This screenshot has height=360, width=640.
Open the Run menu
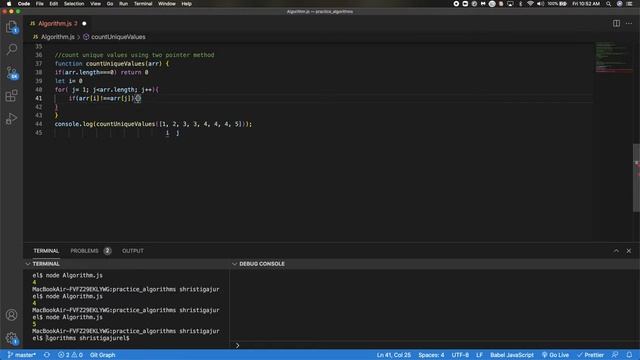(123, 4)
